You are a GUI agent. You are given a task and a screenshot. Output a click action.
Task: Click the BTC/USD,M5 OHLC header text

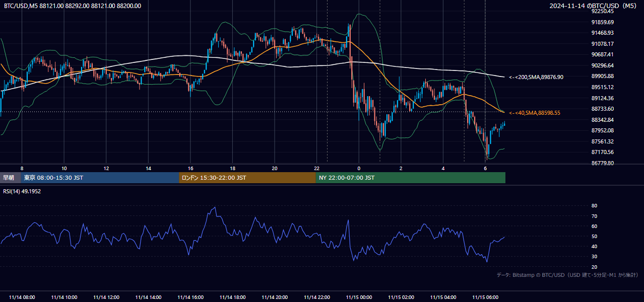tap(73, 6)
